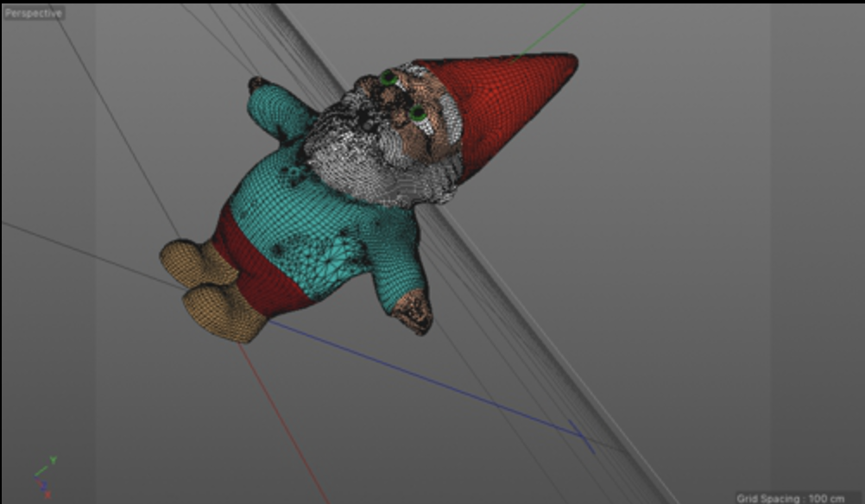865x504 pixels.
Task: Click the gnome's lower hand
Action: click(414, 312)
